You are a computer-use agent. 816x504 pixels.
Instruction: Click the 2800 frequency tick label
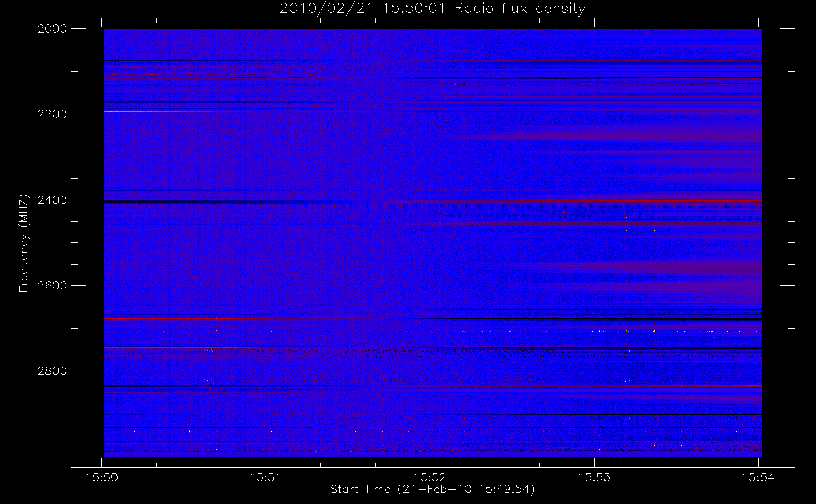52,371
